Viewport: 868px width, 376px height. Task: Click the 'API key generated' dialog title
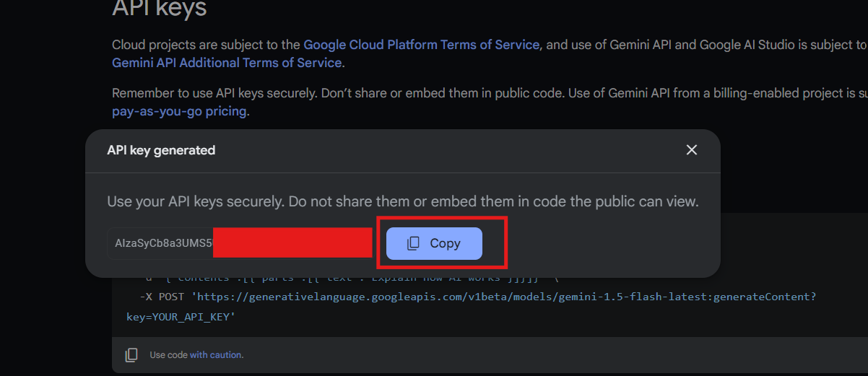(161, 150)
